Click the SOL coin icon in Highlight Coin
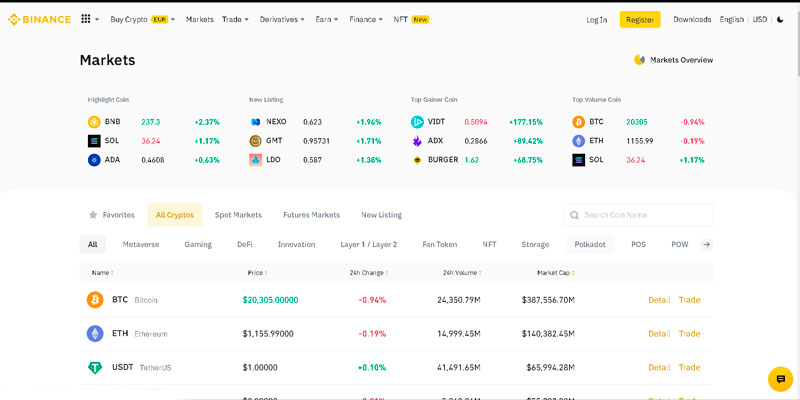This screenshot has height=400, width=800. [x=94, y=141]
